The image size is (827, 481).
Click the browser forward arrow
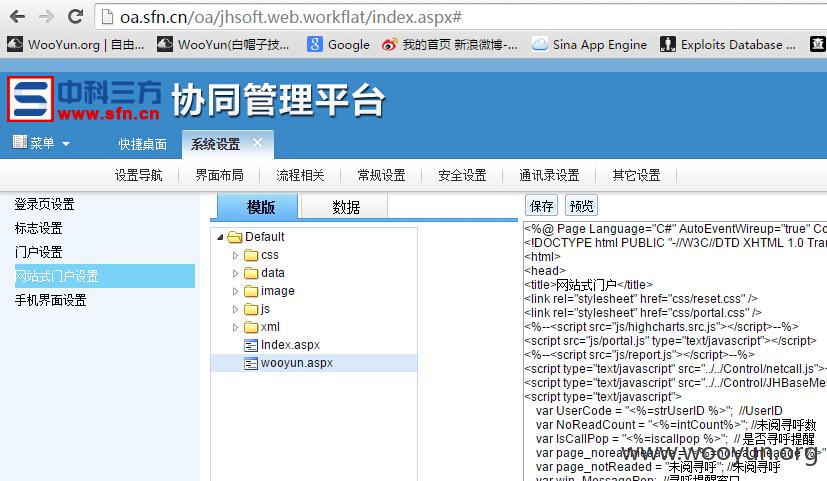(46, 17)
